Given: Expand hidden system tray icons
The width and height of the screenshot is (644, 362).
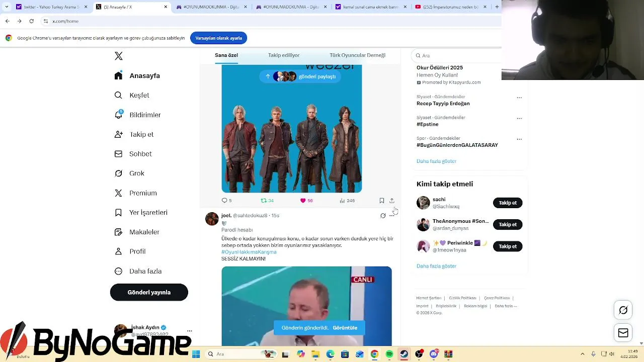Looking at the screenshot, I should pyautogui.click(x=583, y=354).
